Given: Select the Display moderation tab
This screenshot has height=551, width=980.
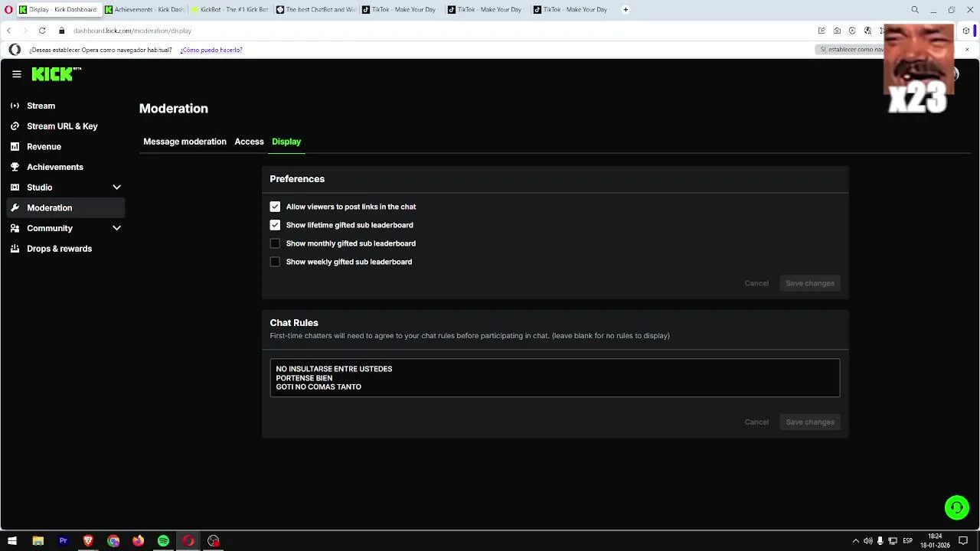Looking at the screenshot, I should coord(286,142).
